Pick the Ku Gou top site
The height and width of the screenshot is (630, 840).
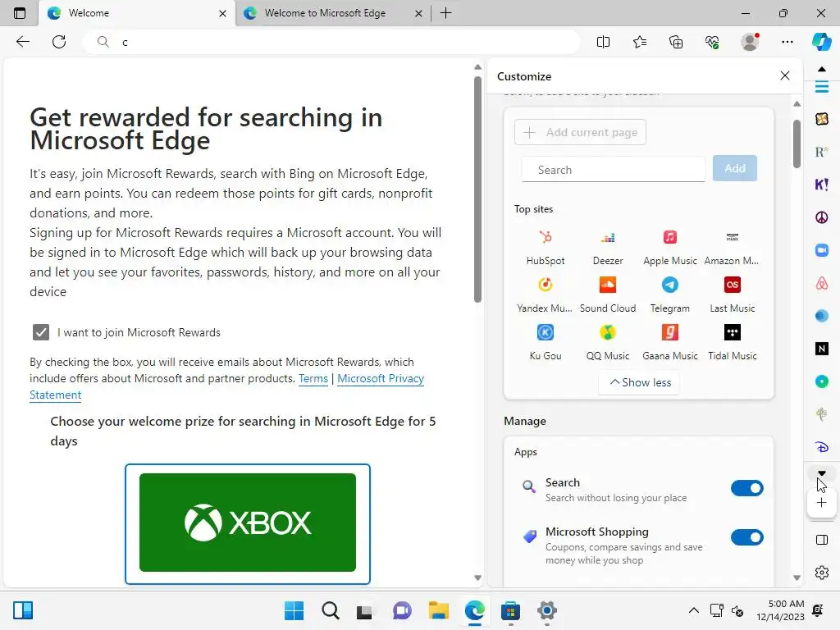[546, 343]
